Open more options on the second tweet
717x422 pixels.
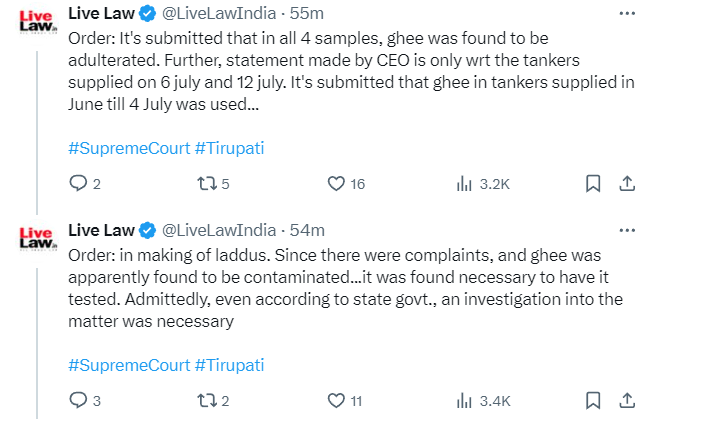point(627,231)
